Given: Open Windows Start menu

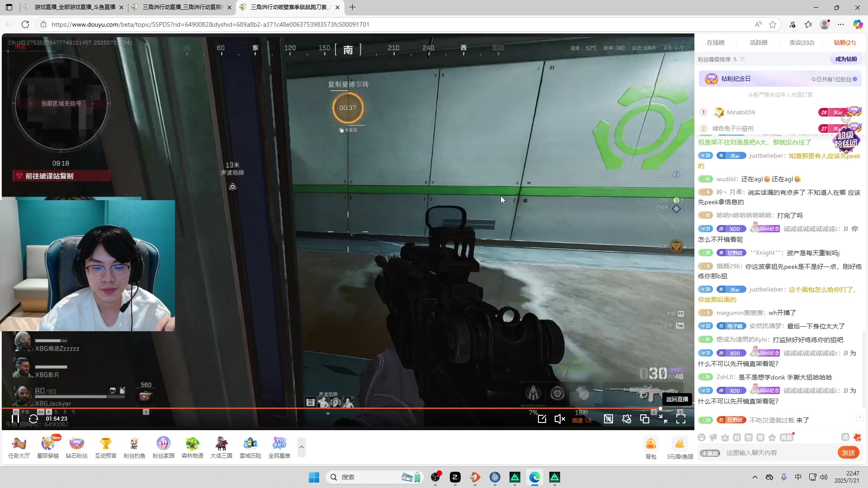Looking at the screenshot, I should click(x=314, y=477).
